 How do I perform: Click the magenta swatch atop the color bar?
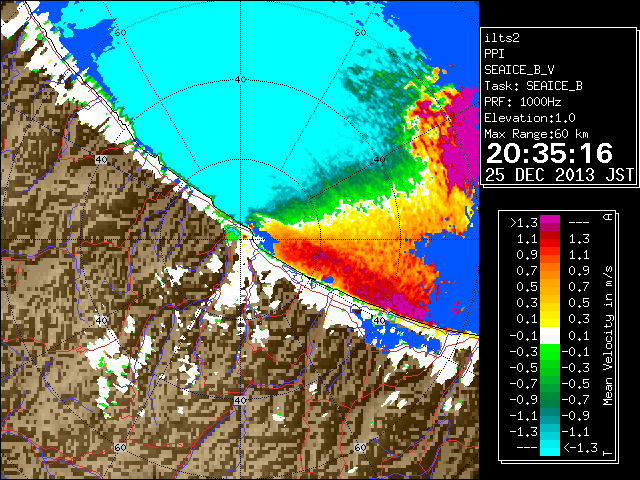[x=550, y=220]
